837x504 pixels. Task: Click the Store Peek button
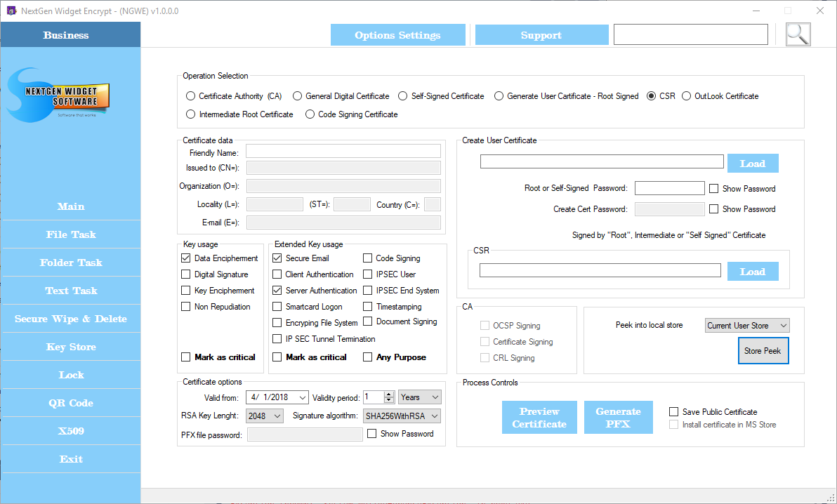[763, 351]
